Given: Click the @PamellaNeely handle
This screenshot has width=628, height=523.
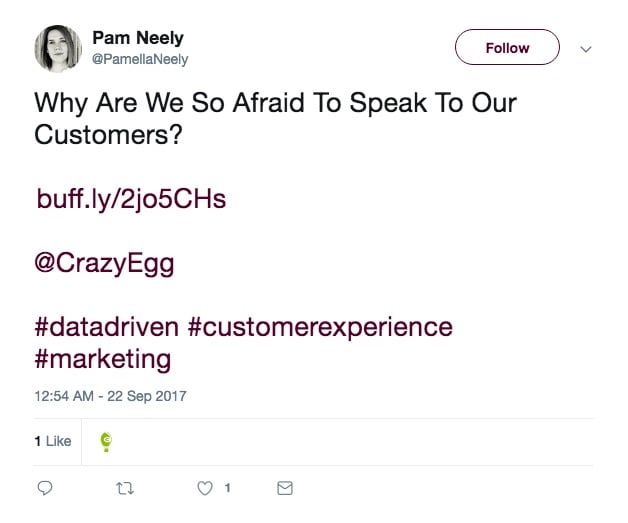Looking at the screenshot, I should click(140, 59).
